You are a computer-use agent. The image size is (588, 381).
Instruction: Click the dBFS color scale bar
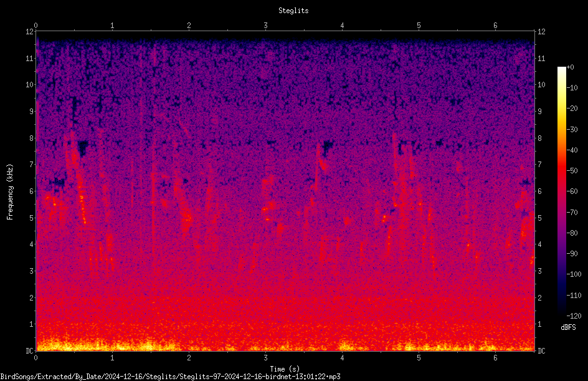tap(561, 191)
